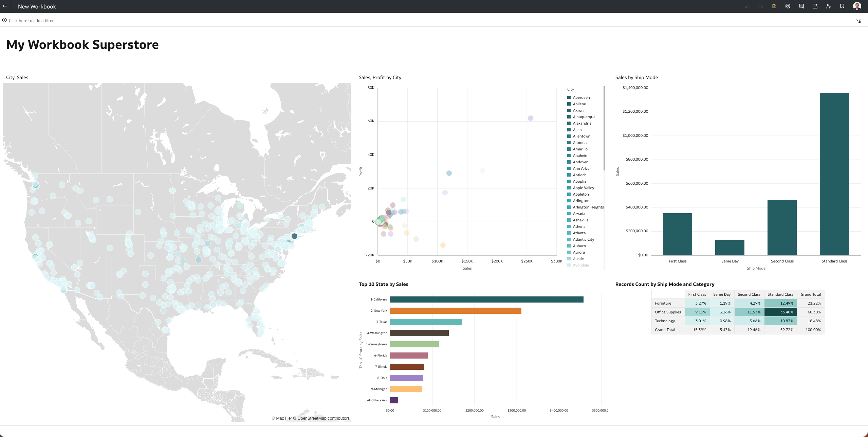Click the bookmark icon
Viewport: 868px width, 437px height.
tap(842, 6)
